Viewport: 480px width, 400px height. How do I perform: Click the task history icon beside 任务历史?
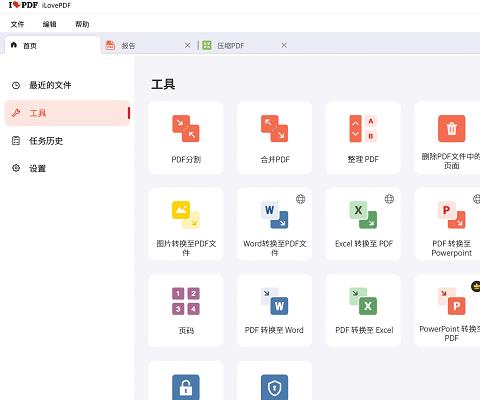[x=16, y=141]
